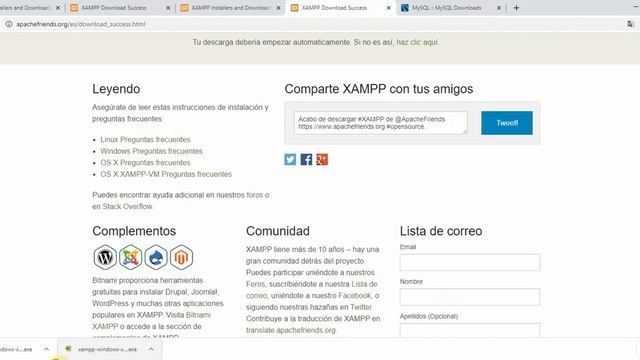Close the XAMPP Installers and Downloads tab
The width and height of the screenshot is (640, 360).
click(278, 8)
